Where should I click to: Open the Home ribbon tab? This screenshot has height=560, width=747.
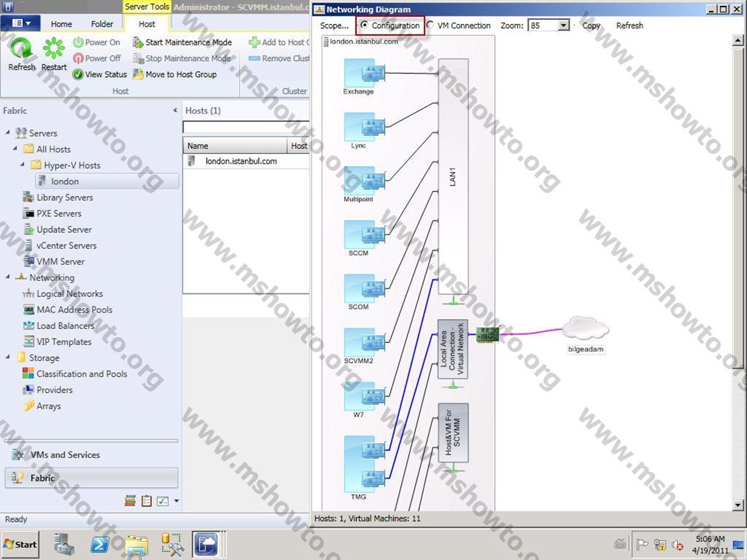[61, 24]
